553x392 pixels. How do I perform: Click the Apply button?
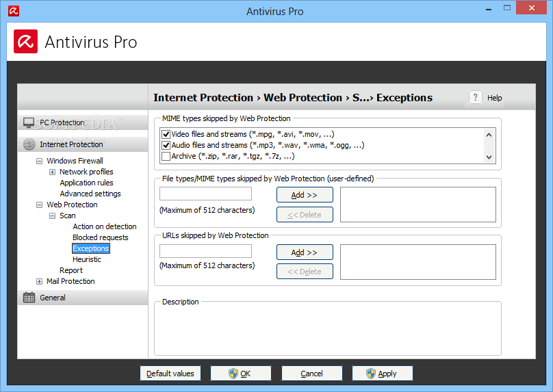pyautogui.click(x=383, y=374)
